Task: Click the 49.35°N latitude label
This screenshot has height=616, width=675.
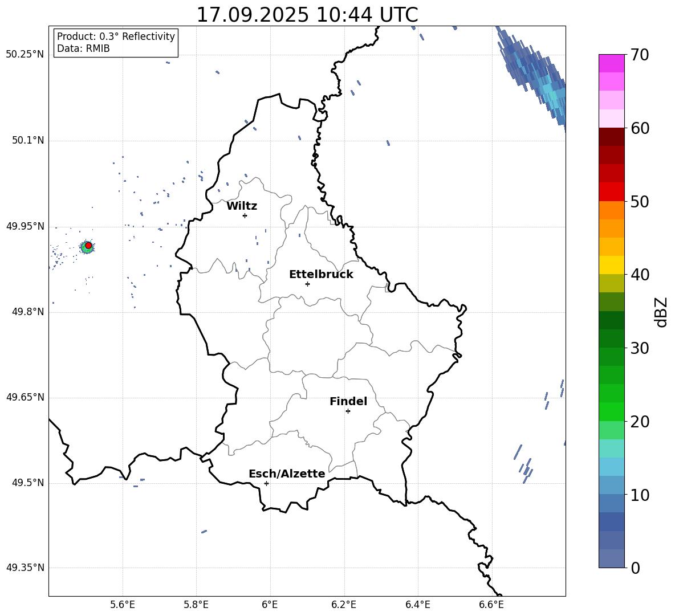Action: tap(25, 568)
